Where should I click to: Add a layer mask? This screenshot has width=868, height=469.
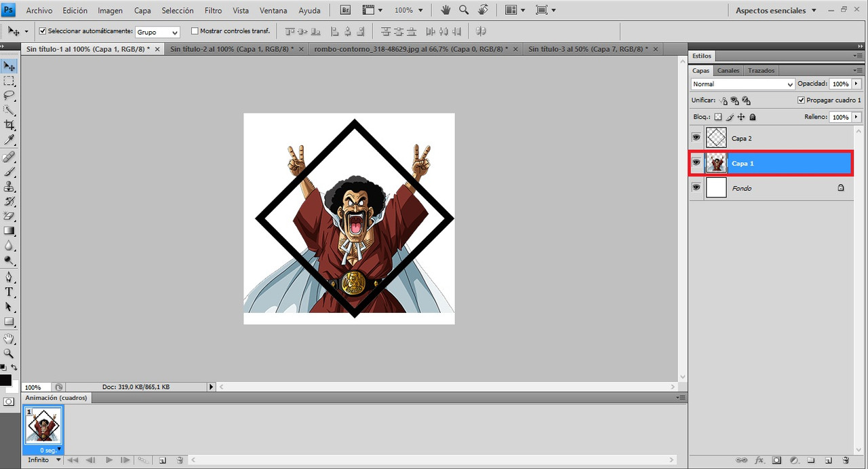point(777,460)
